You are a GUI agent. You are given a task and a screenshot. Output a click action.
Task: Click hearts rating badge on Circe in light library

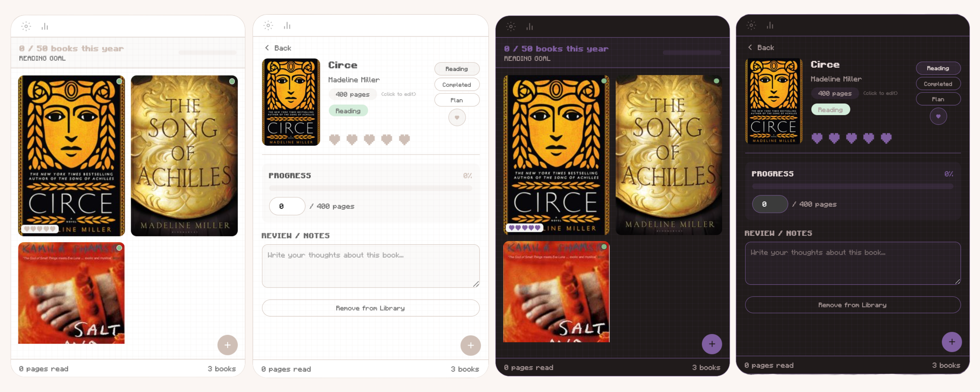pyautogui.click(x=40, y=229)
